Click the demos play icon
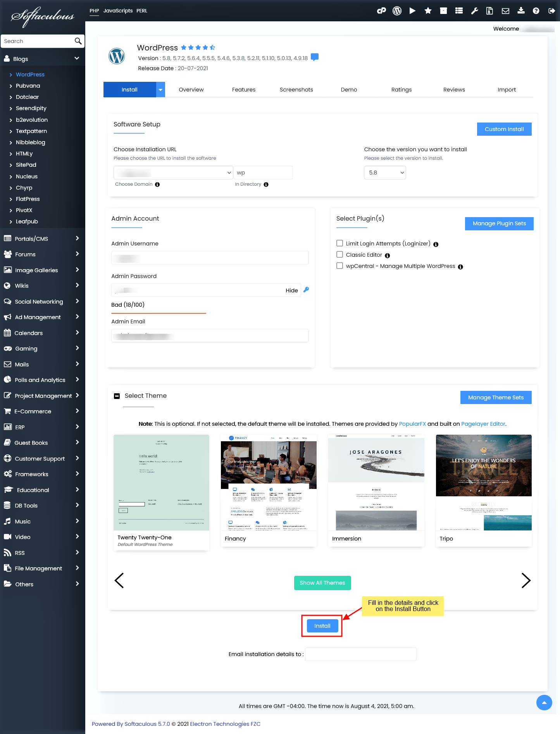 [412, 11]
